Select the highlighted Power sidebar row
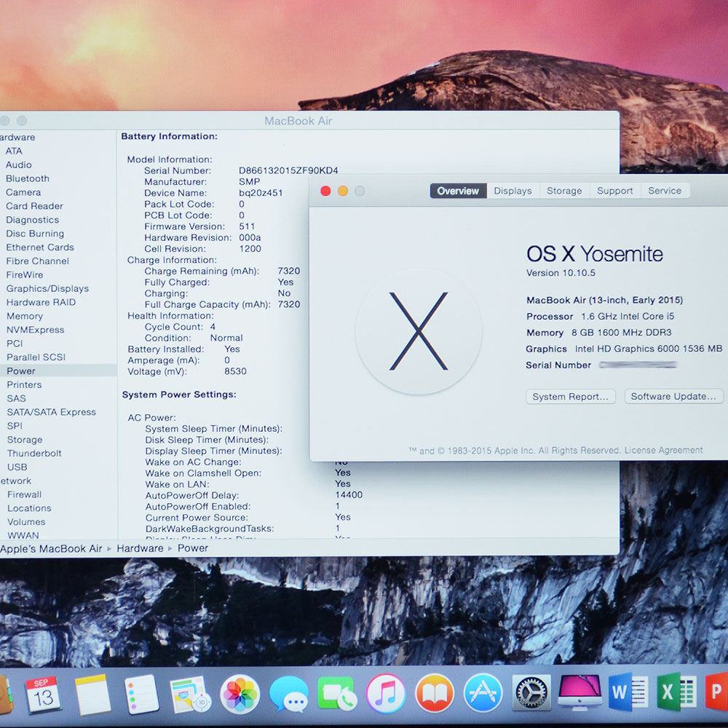Image resolution: width=728 pixels, height=728 pixels. tap(58, 371)
